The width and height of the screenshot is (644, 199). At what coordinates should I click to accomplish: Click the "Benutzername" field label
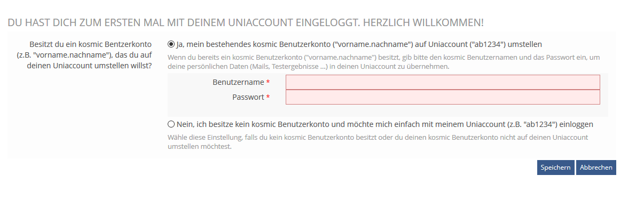point(238,82)
